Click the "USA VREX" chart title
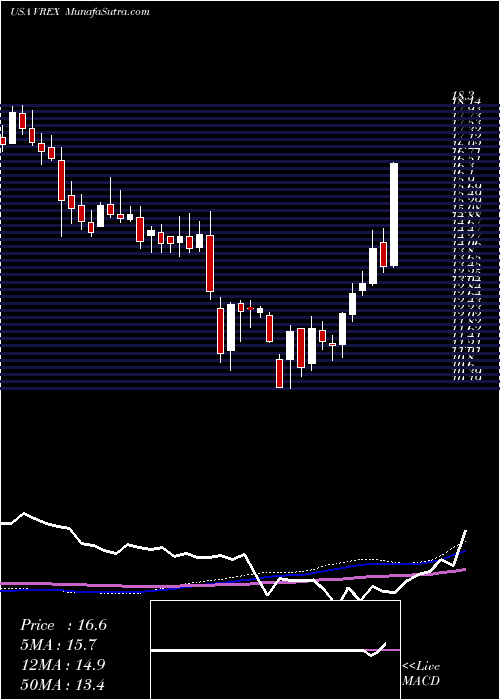This screenshot has width=500, height=700. [36, 12]
